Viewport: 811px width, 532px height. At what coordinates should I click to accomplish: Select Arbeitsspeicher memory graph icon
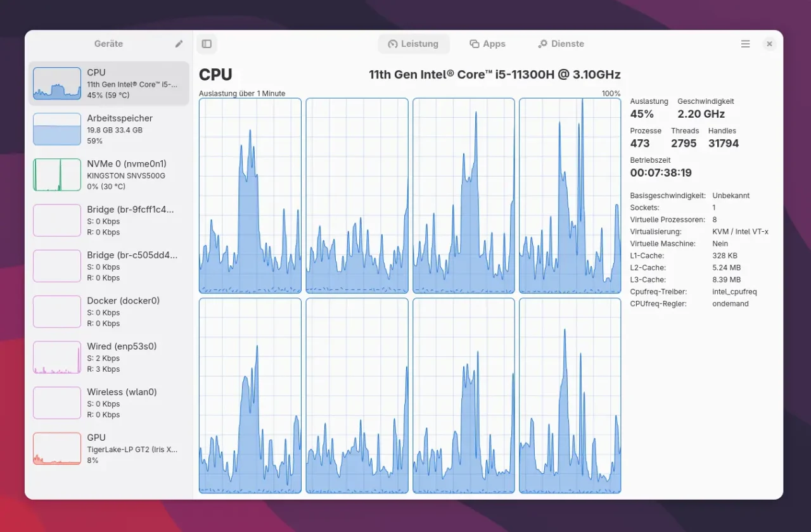tap(57, 129)
